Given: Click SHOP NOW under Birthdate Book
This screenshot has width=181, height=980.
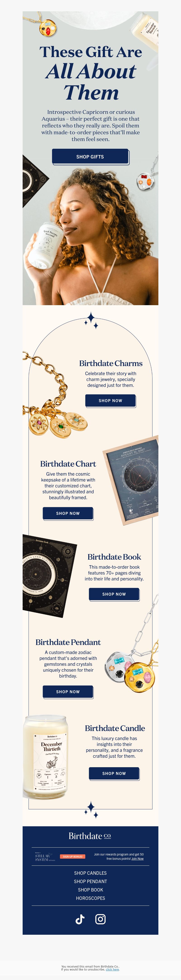Looking at the screenshot, I should point(114,594).
